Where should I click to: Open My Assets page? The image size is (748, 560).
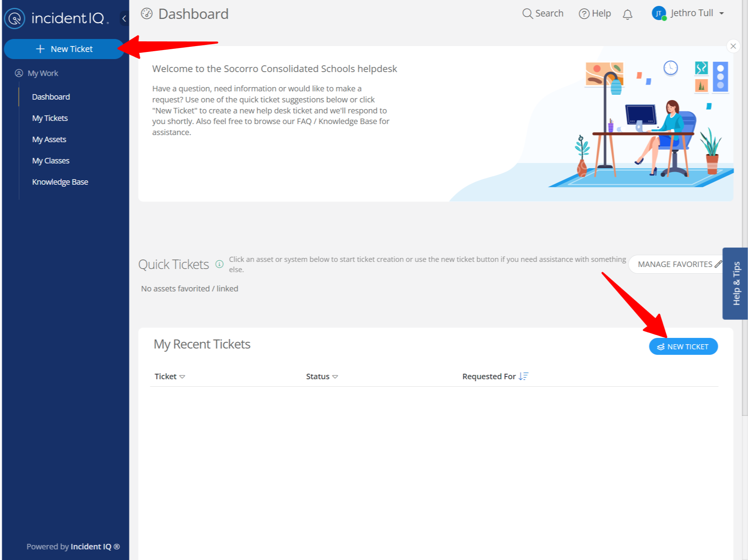pos(49,139)
